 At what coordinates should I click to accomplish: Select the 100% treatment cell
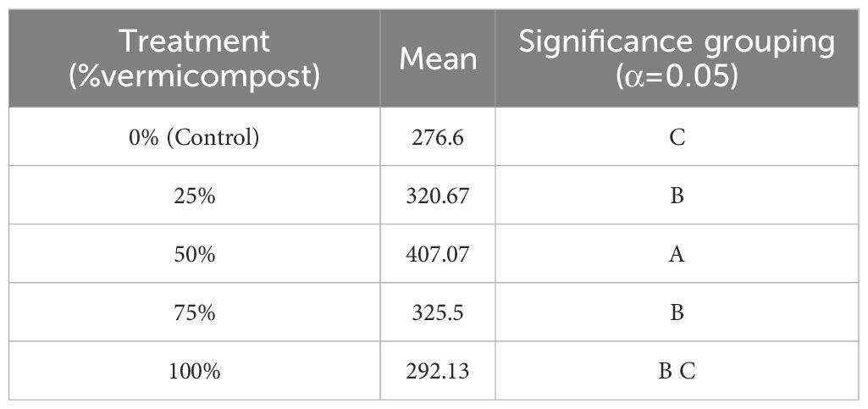coord(194,371)
